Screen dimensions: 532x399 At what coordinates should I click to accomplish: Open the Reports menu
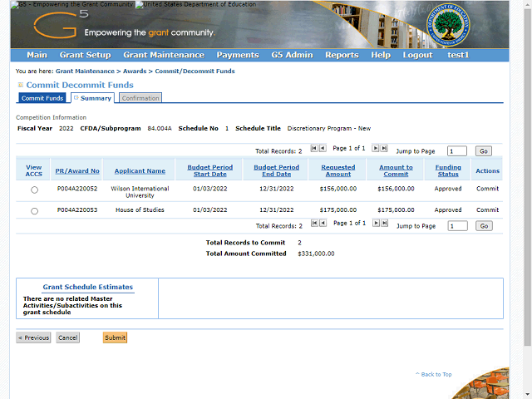[x=341, y=55]
